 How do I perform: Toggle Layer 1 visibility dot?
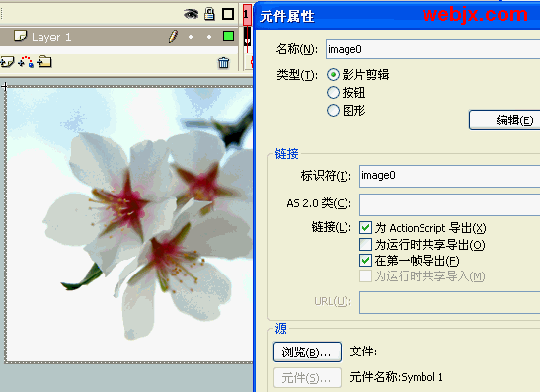(191, 37)
